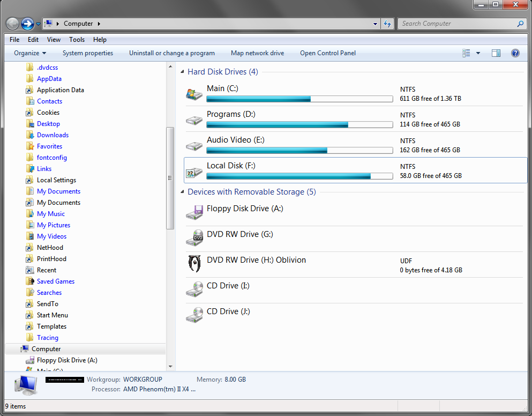Click the Search Computer input field
Screen dimensions: 532x416
(458, 24)
